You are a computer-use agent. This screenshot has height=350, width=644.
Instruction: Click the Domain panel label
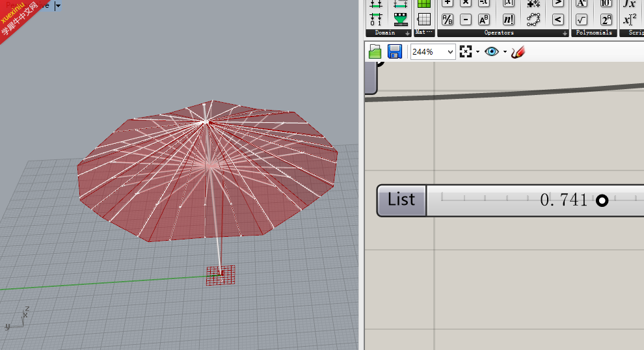click(385, 33)
